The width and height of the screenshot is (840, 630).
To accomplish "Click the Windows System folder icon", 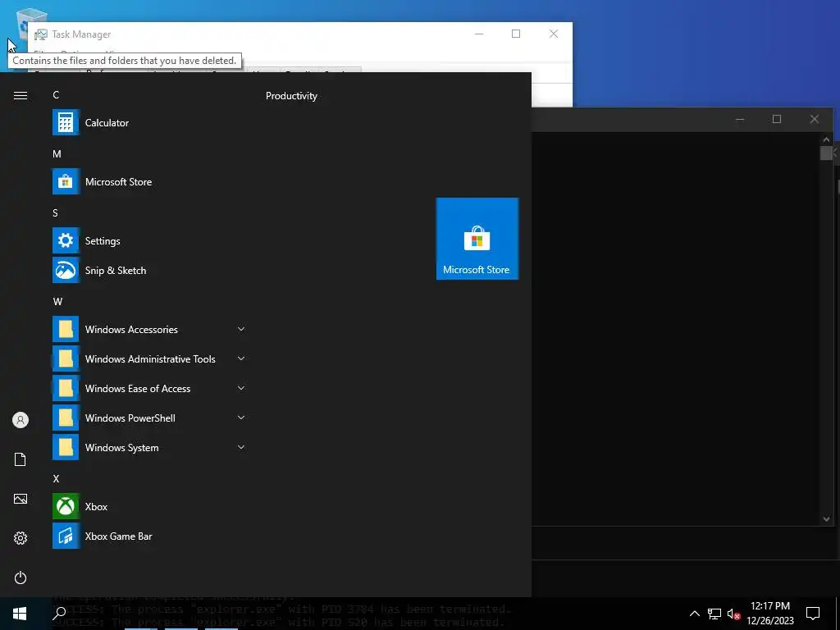I will (x=66, y=447).
